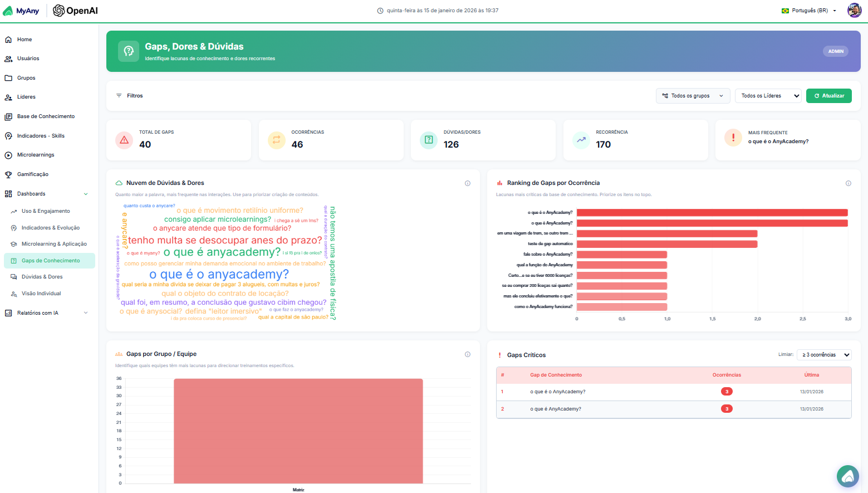Change the Limiar threshold dropdown
The width and height of the screenshot is (868, 493).
point(823,354)
